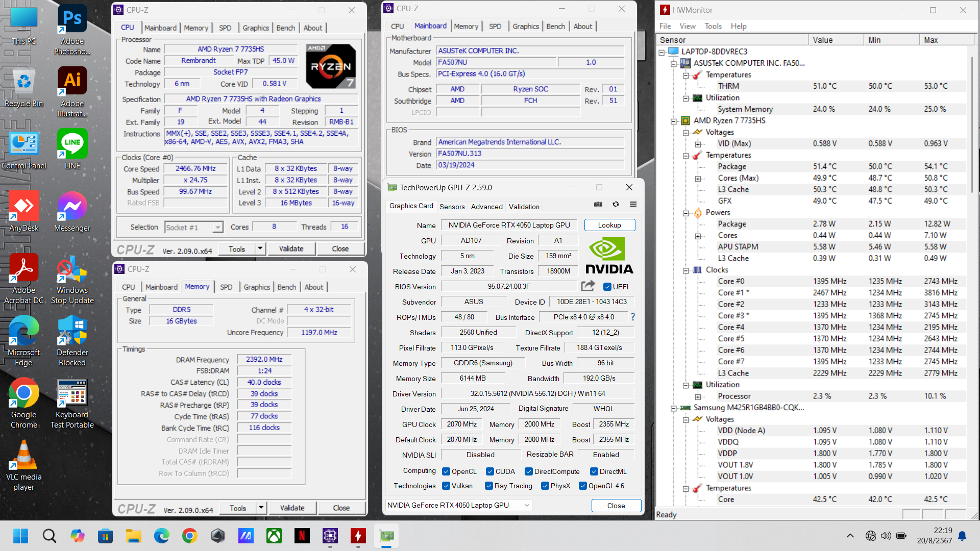This screenshot has height=551, width=980.
Task: Open Adobe Acrobat DC desktop shortcut
Action: pos(23,279)
